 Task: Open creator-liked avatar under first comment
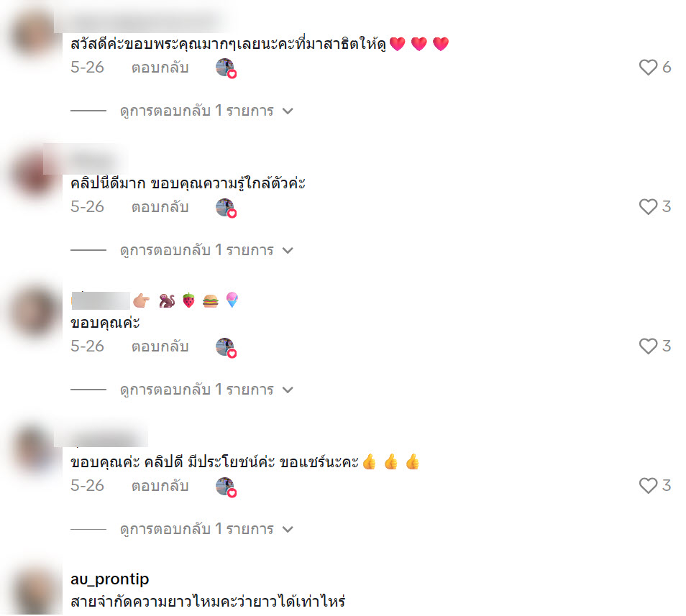click(x=226, y=68)
